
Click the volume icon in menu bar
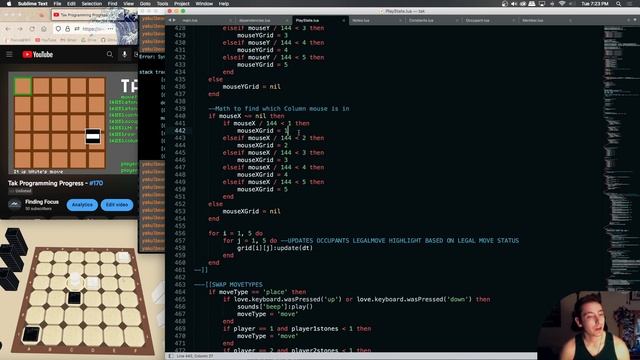(x=514, y=4)
